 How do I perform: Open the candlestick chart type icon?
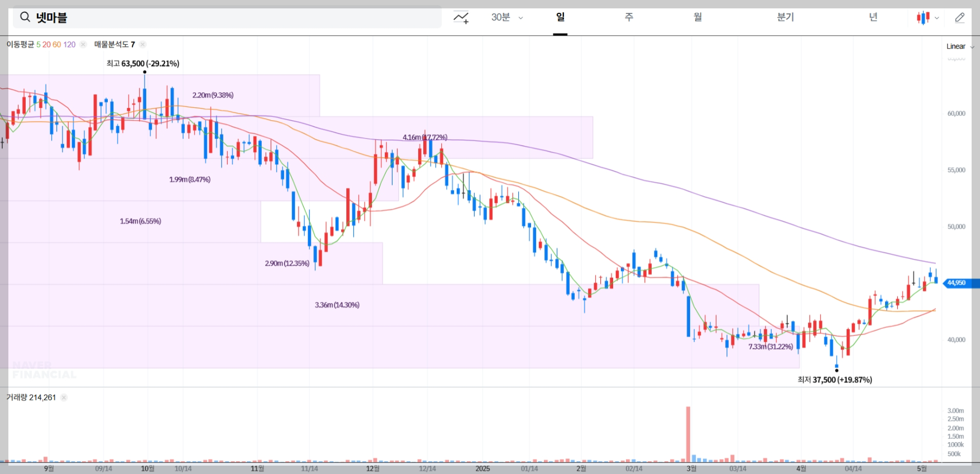923,18
